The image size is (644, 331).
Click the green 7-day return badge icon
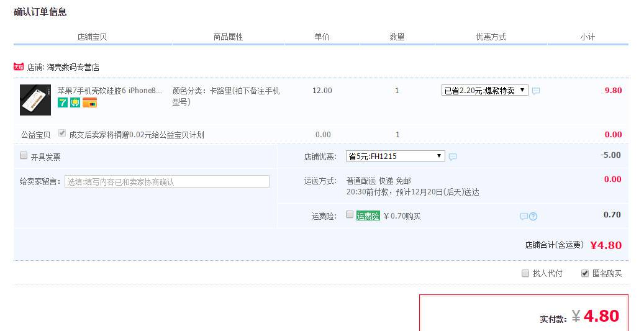[x=63, y=102]
